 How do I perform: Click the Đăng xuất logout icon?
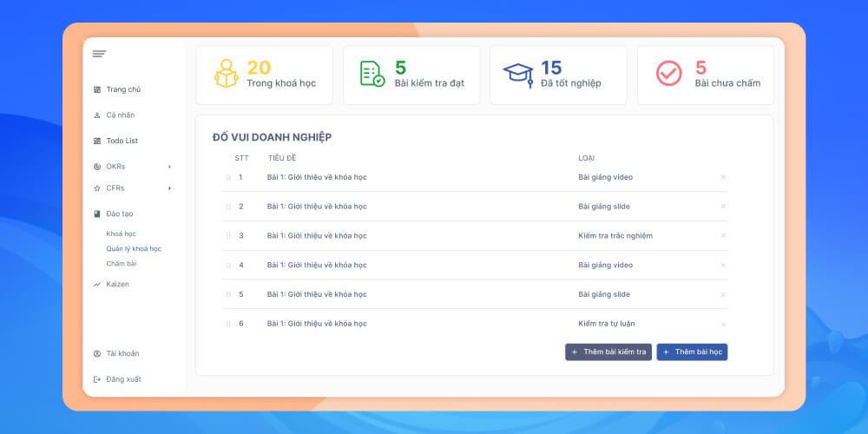[97, 379]
